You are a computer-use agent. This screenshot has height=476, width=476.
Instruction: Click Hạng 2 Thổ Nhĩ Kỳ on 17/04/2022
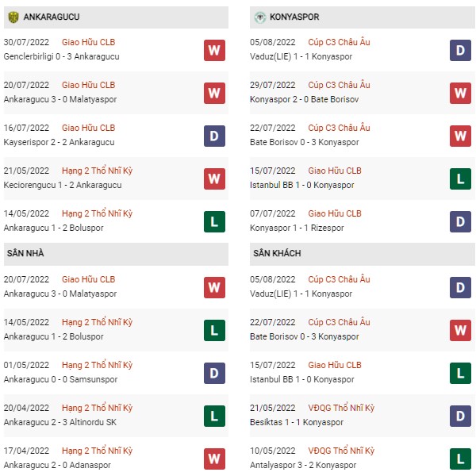pyautogui.click(x=97, y=451)
